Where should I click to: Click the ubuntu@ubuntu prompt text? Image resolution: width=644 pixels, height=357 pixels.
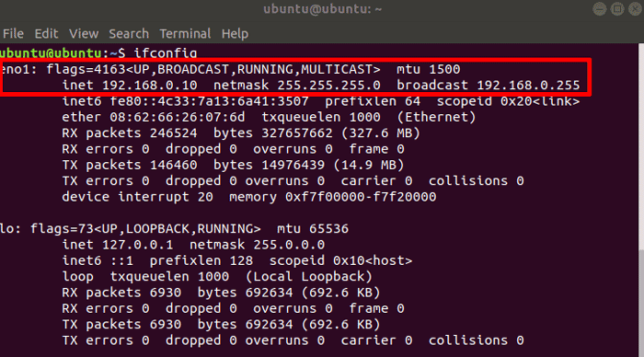(51, 53)
